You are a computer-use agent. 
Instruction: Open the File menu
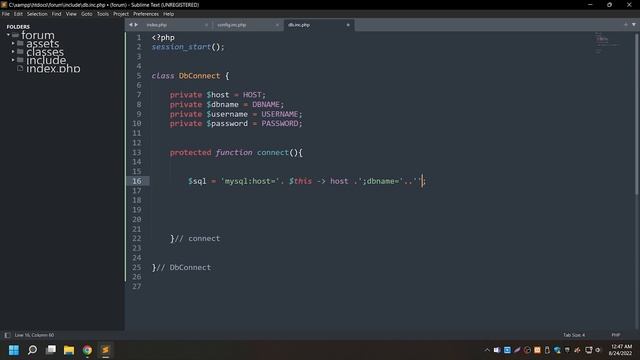coord(6,14)
